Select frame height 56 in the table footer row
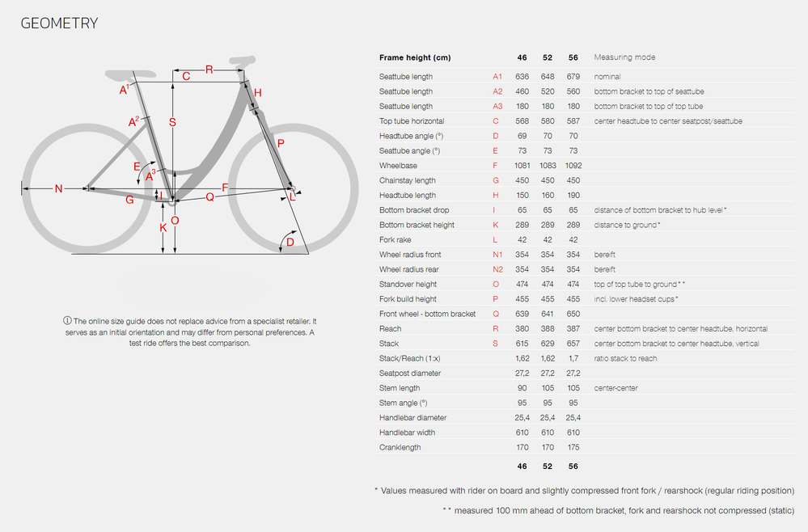Viewport: 808px width, 532px height. 573,467
